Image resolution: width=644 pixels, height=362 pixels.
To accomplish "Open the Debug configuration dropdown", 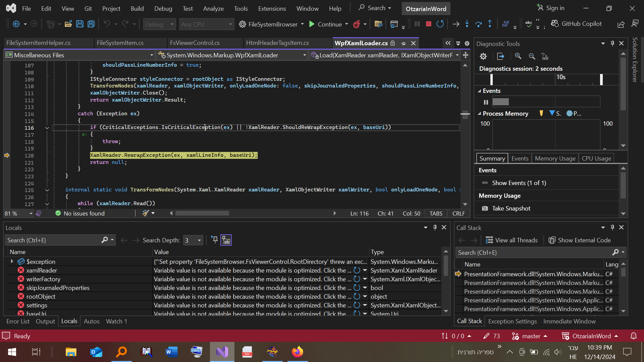I will point(160,24).
